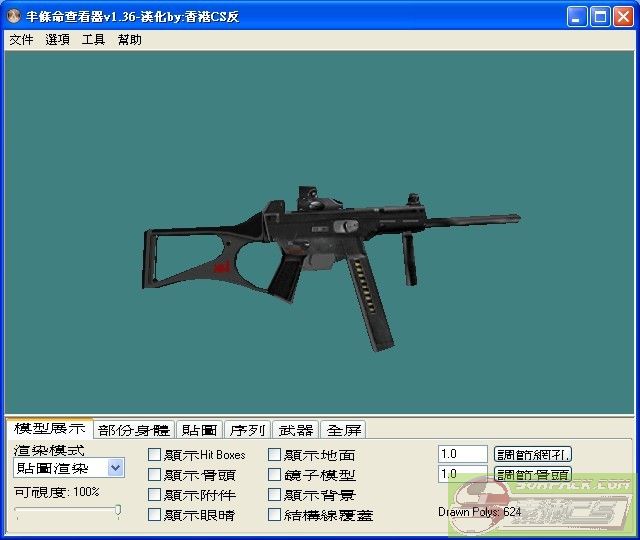Enable the 鏡子模型 checkbox
Image resolution: width=640 pixels, height=540 pixels.
point(275,475)
